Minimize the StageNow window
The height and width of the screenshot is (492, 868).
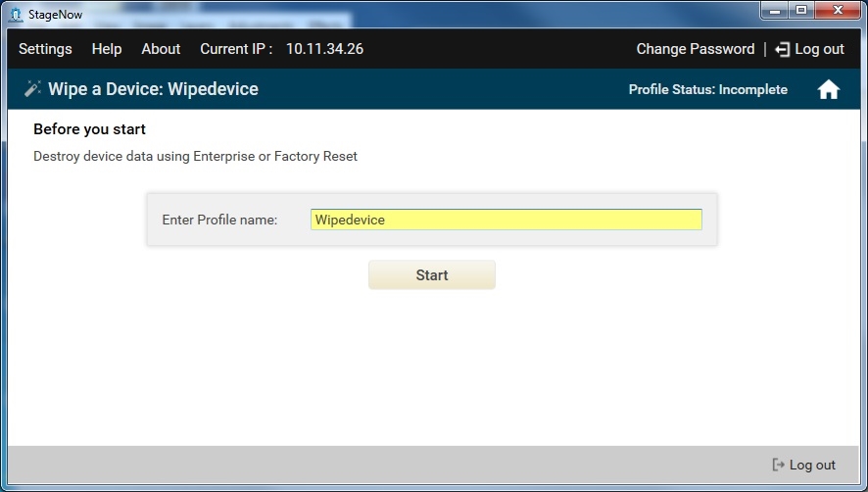click(x=774, y=11)
